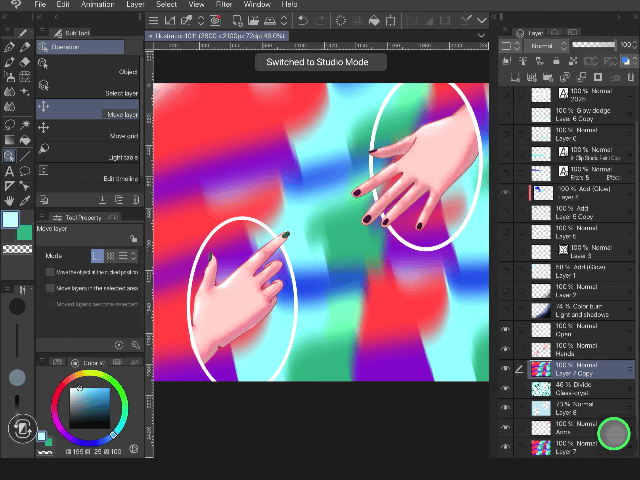Click the New layer folder icon
640x480 pixels.
point(548,77)
